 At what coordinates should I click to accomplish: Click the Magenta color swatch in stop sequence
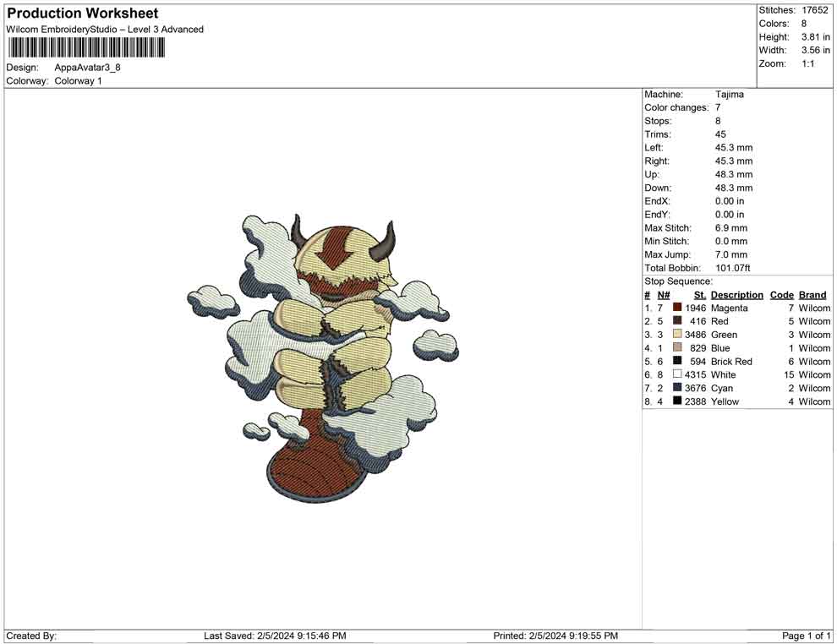point(677,308)
